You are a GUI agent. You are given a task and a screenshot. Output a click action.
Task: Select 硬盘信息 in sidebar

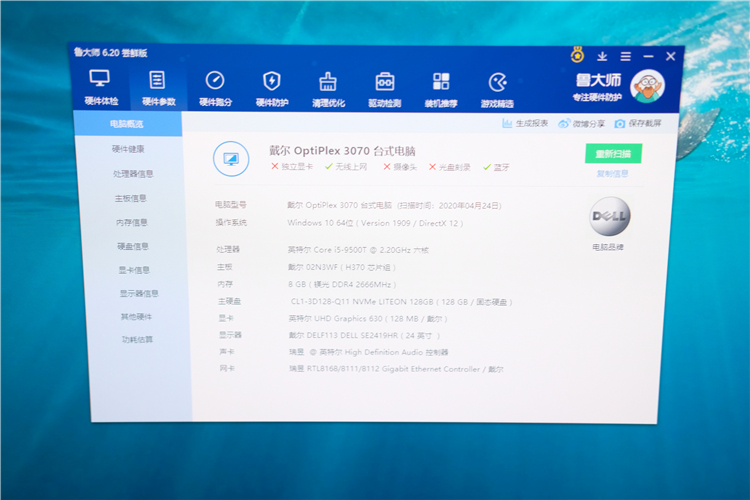pyautogui.click(x=133, y=246)
